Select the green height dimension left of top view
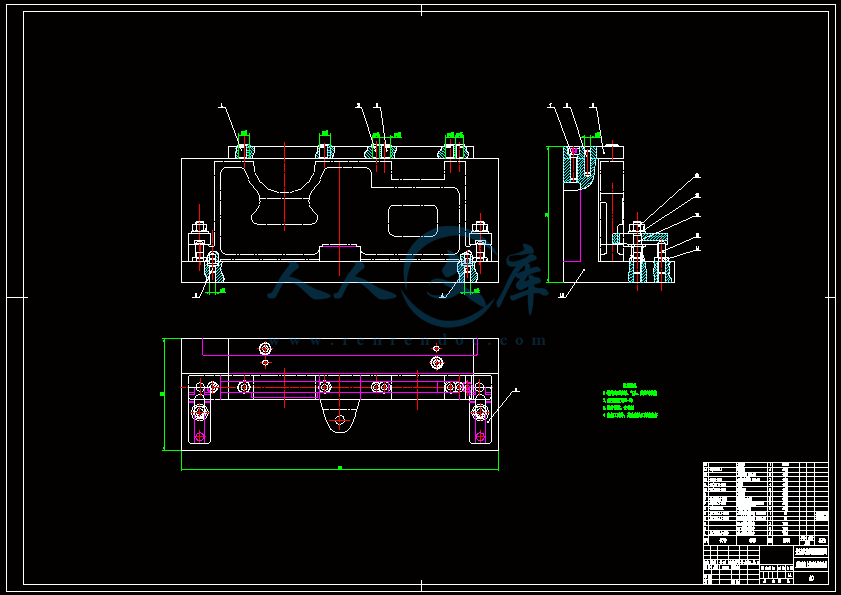 pyautogui.click(x=164, y=394)
